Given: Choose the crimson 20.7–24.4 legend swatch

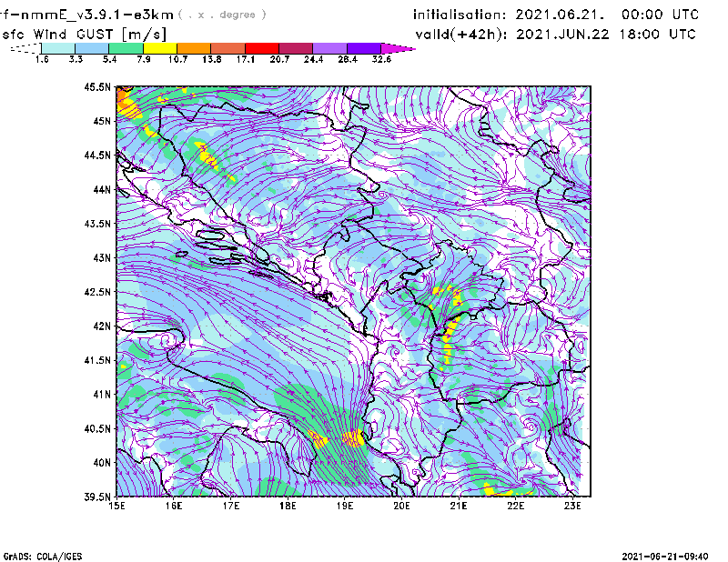Looking at the screenshot, I should pos(296,48).
